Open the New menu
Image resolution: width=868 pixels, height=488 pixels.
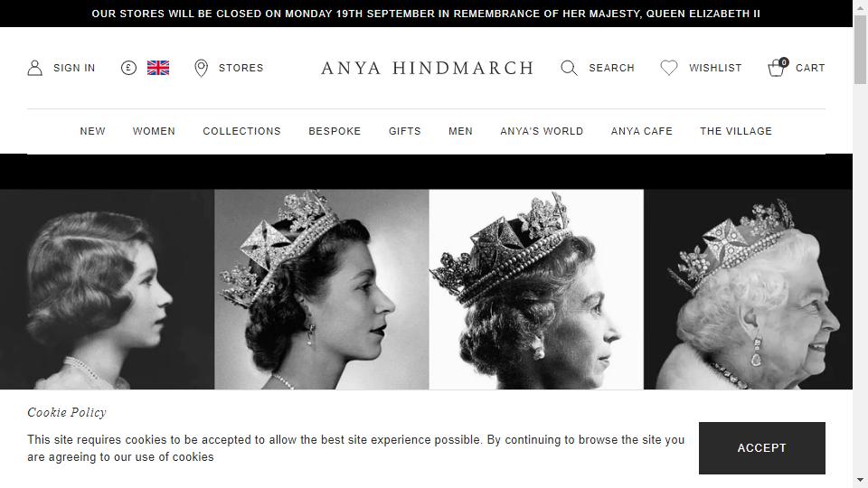pos(92,131)
